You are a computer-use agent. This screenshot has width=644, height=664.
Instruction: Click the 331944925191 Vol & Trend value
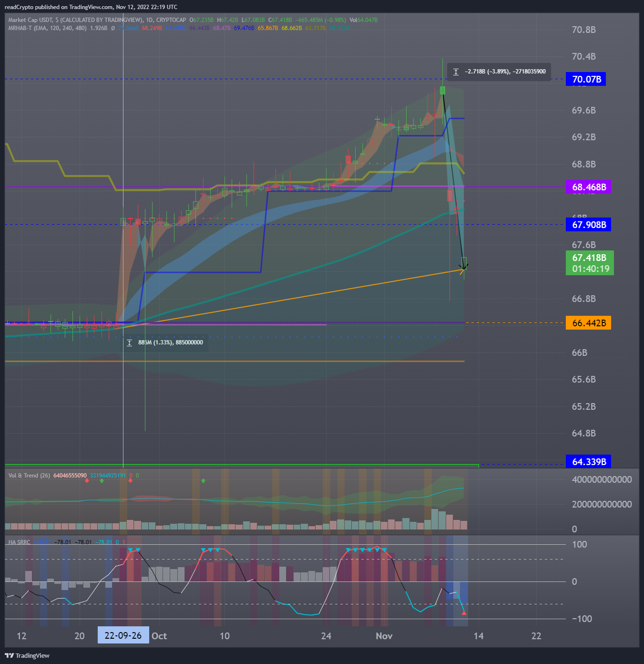pos(108,476)
